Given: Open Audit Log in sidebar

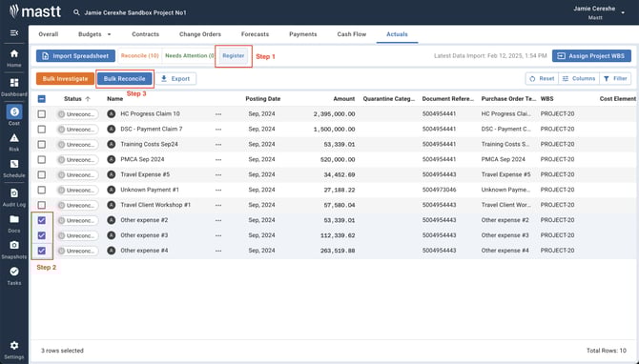Looking at the screenshot, I should click(14, 197).
